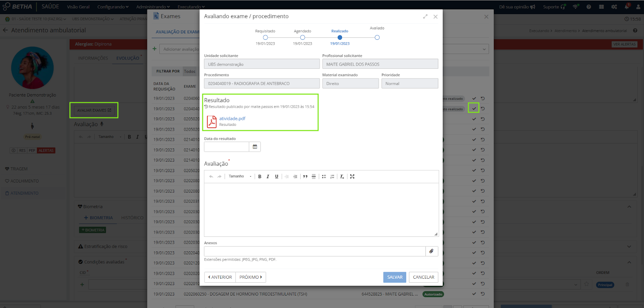Open UBS DEMONSTRAÇÃO unit selector
Screen dimensions: 644x308
point(93,19)
